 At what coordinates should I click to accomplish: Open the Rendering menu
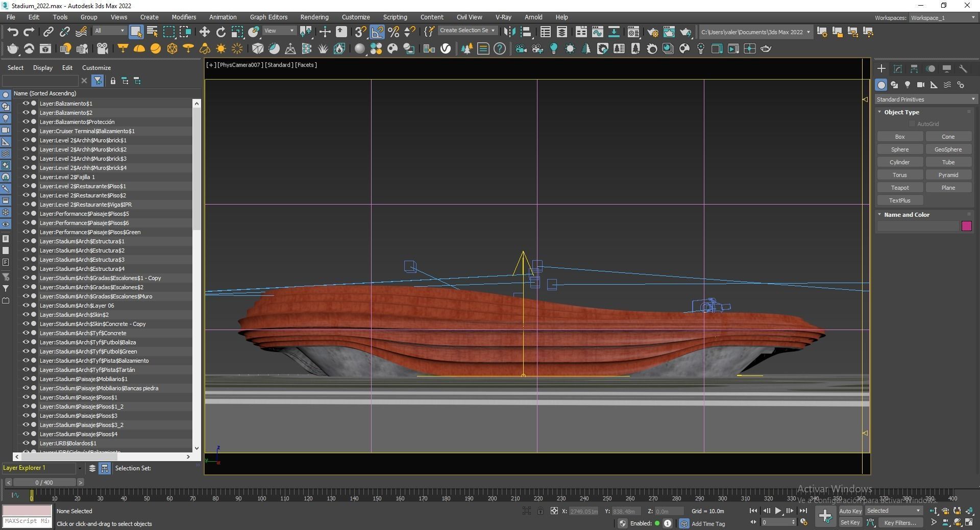[x=314, y=17]
